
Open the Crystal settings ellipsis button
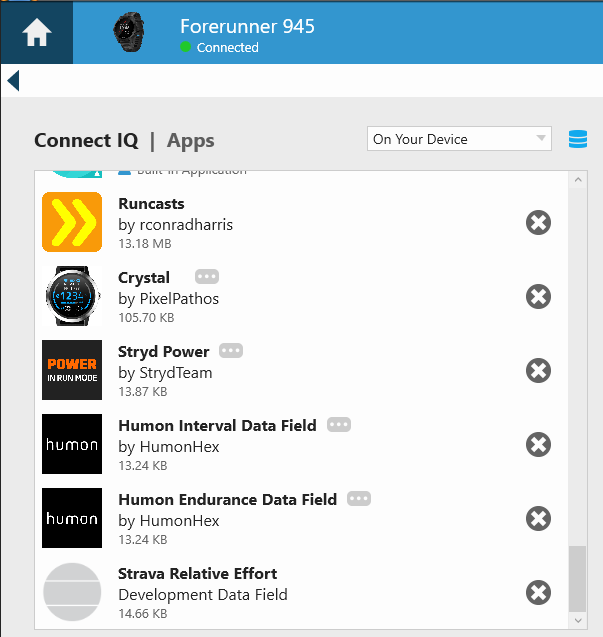point(207,277)
